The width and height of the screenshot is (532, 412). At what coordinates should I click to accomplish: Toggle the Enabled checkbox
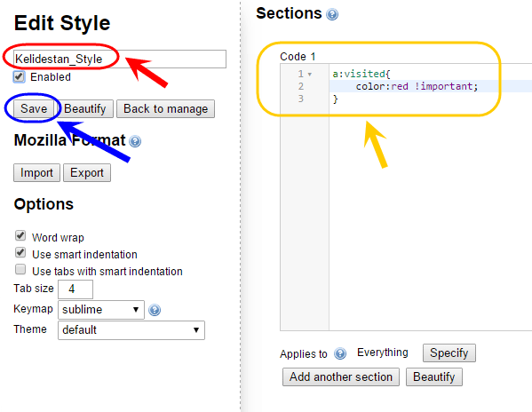click(19, 77)
